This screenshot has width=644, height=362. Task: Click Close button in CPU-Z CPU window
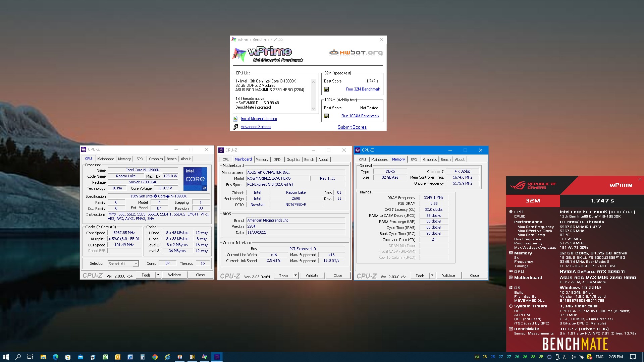tap(200, 275)
